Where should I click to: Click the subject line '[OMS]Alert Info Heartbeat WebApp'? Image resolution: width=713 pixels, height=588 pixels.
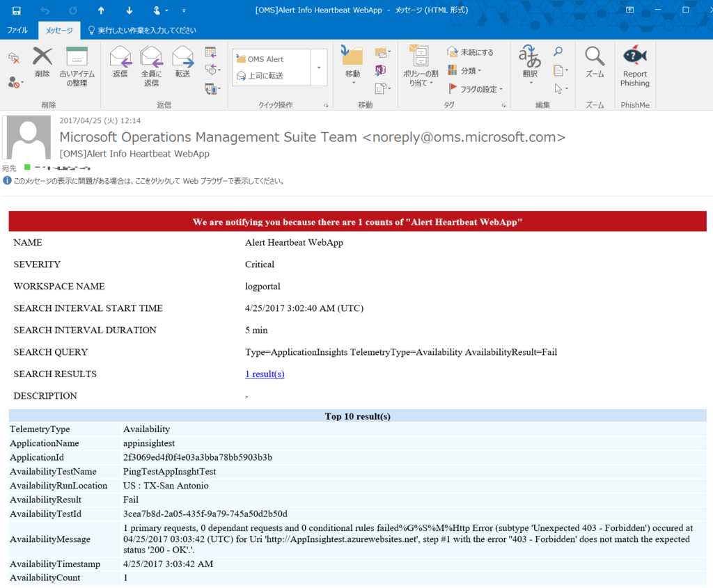[134, 154]
